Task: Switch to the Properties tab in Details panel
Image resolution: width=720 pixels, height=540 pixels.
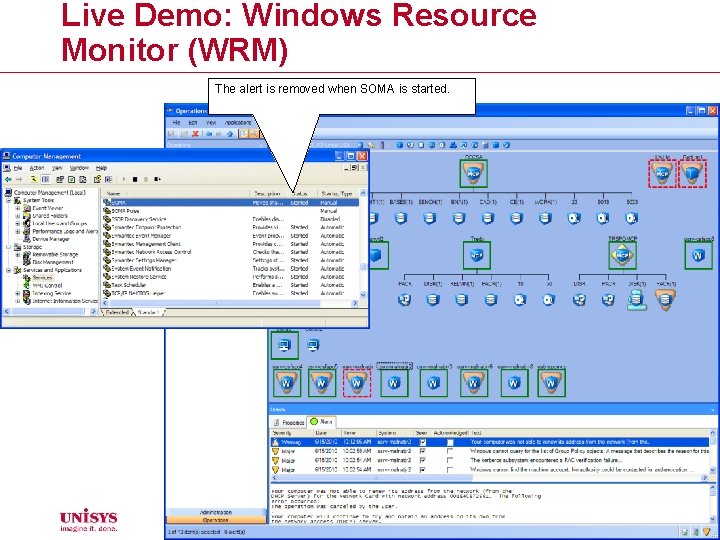Action: [x=289, y=422]
